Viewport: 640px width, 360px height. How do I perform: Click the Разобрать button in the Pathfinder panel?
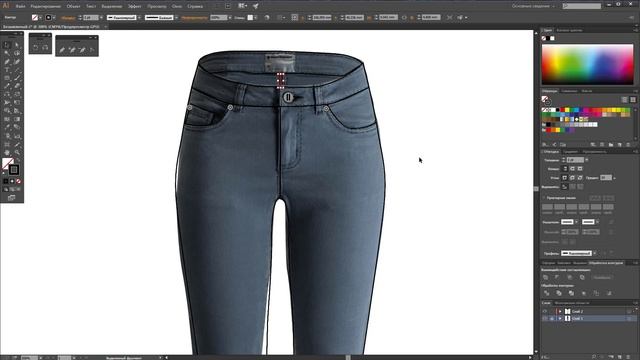(602, 278)
